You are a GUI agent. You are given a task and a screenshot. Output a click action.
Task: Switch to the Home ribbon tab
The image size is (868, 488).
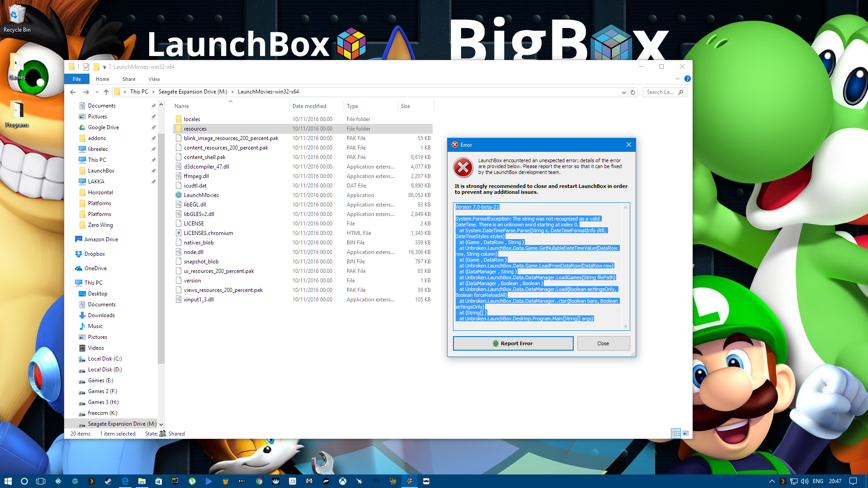103,79
